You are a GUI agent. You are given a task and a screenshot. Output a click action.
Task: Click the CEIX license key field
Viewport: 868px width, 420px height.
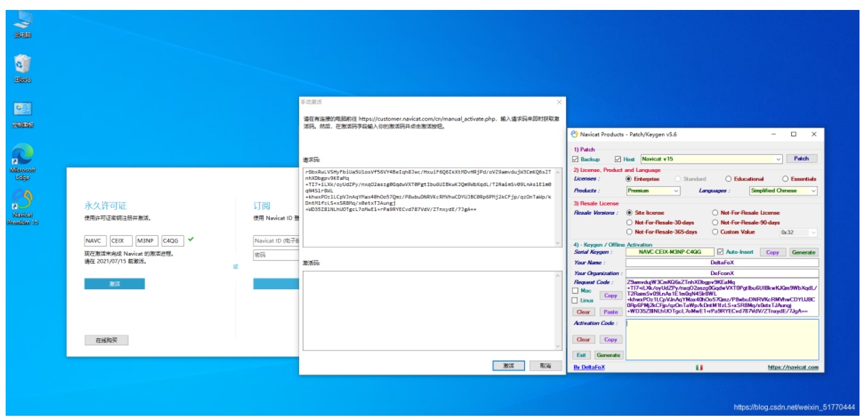pos(121,240)
